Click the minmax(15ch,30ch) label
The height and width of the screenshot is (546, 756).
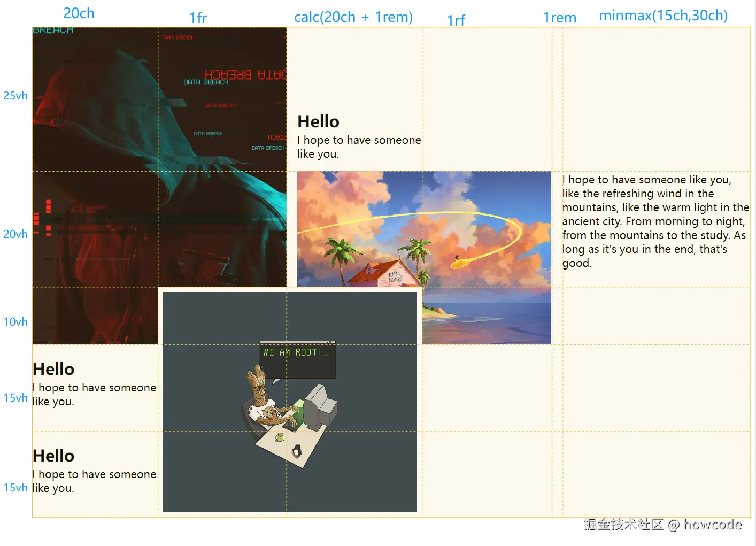[663, 16]
